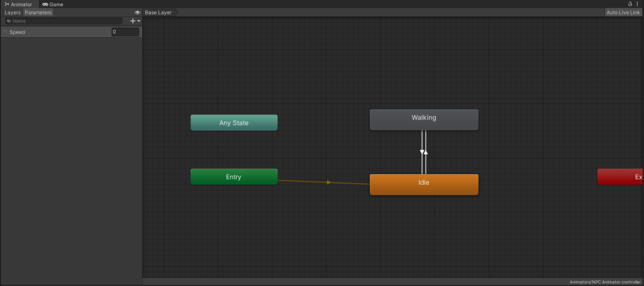Screen dimensions: 644x286
Task: Click the Animator tab icon
Action: 7,4
